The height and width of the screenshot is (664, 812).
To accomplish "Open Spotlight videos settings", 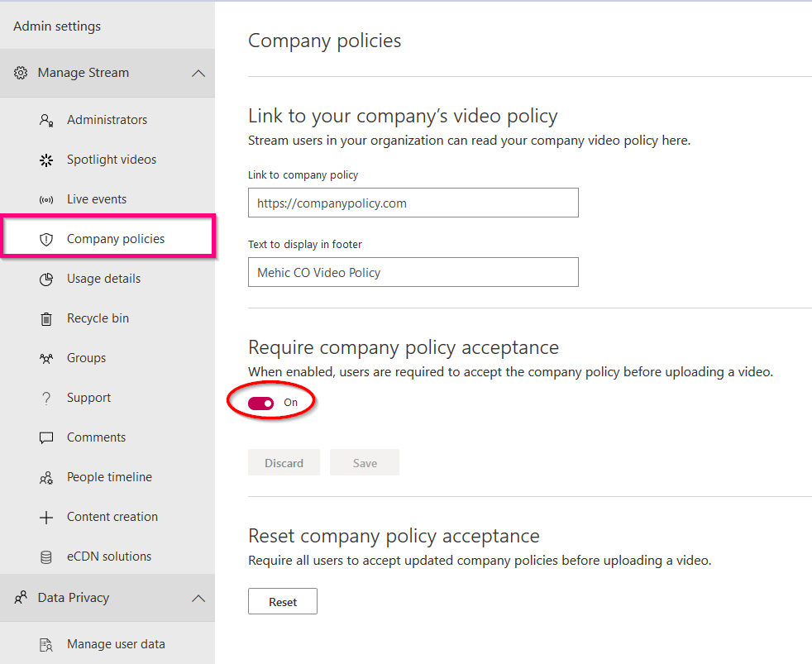I will (46, 159).
